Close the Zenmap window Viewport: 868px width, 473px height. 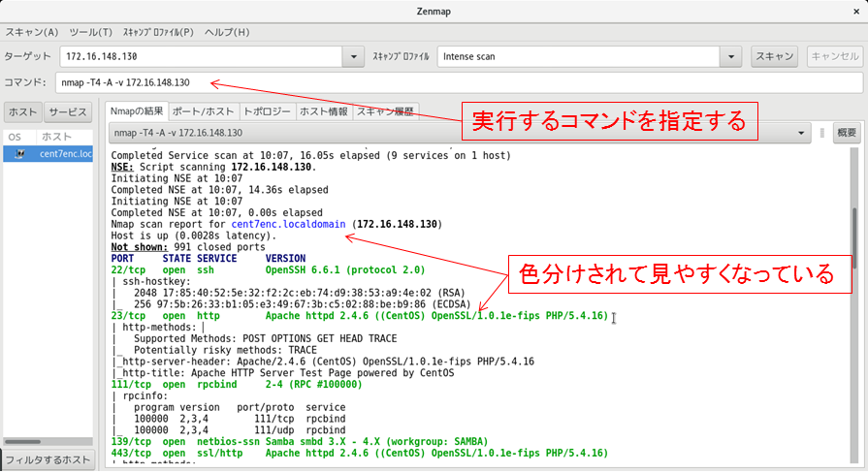[x=855, y=11]
